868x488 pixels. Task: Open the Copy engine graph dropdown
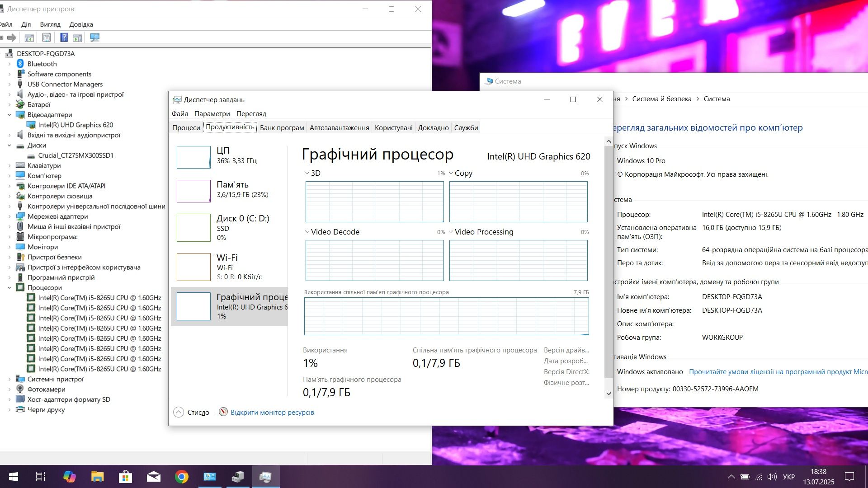click(x=451, y=173)
